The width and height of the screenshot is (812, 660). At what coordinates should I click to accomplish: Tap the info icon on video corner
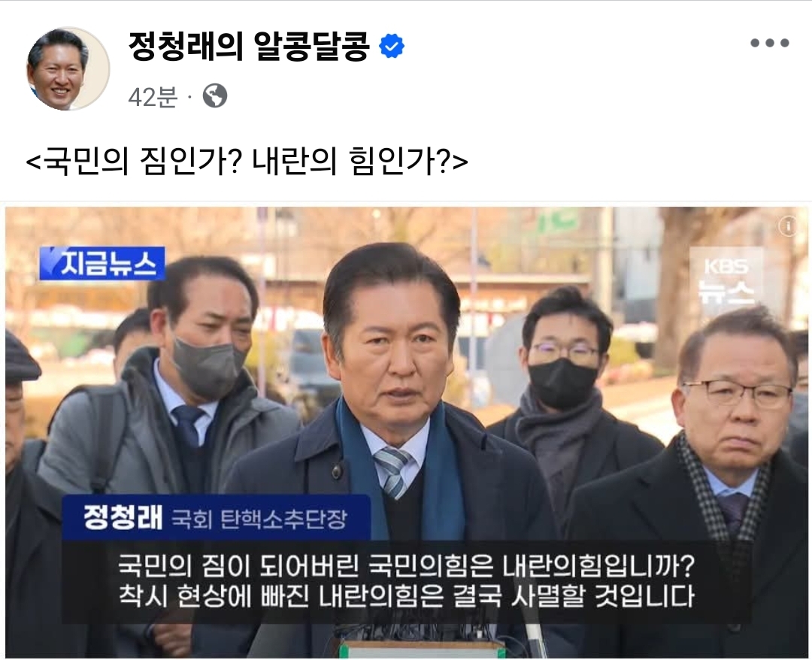pyautogui.click(x=788, y=226)
